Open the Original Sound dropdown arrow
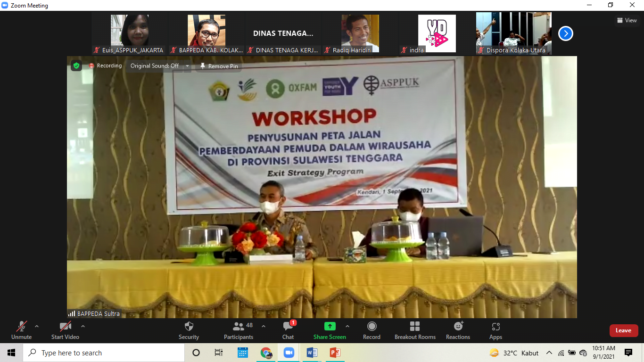Image resolution: width=644 pixels, height=362 pixels. coord(187,66)
